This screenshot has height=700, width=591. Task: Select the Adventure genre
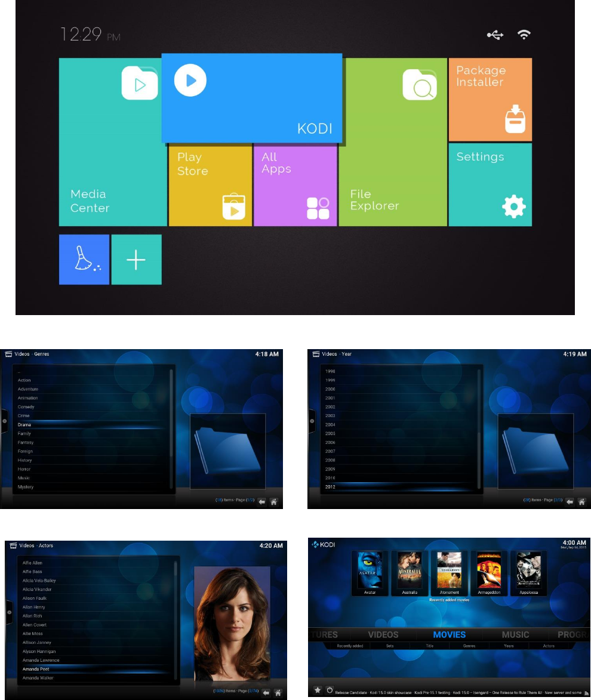pyautogui.click(x=91, y=389)
